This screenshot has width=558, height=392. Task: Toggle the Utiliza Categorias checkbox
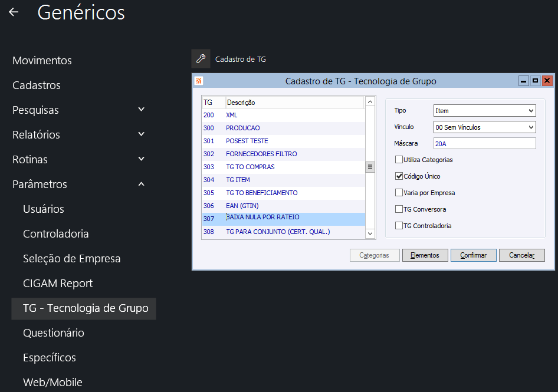click(x=399, y=160)
